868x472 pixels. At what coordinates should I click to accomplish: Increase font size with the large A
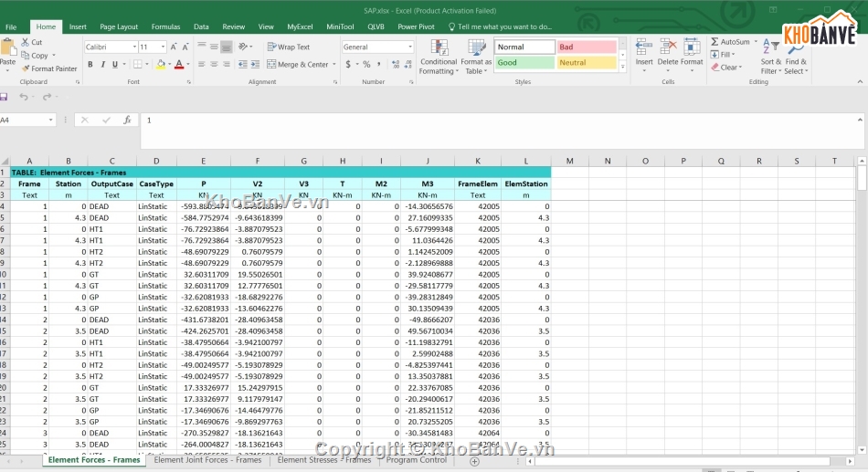click(x=174, y=47)
